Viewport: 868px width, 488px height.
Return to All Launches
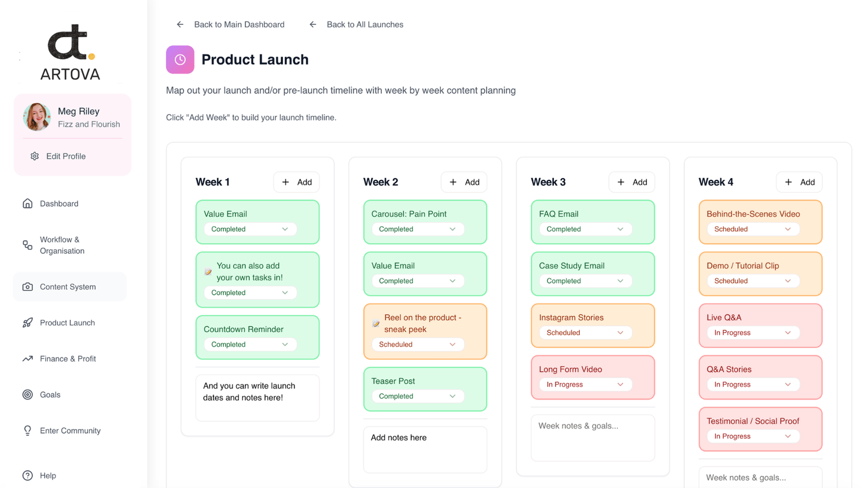click(x=356, y=24)
